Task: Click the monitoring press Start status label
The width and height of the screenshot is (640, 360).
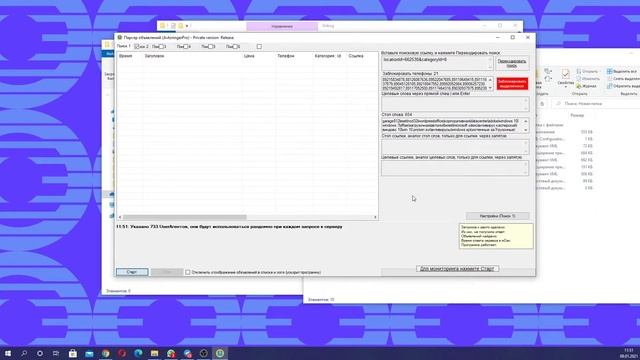Action: click(457, 269)
